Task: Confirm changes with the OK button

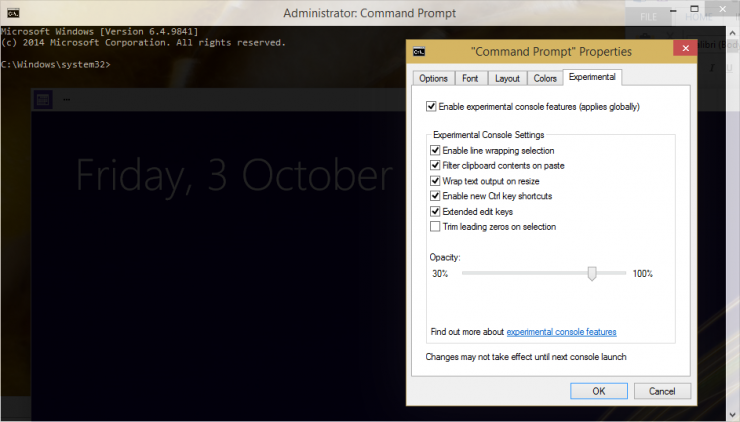Action: (598, 391)
